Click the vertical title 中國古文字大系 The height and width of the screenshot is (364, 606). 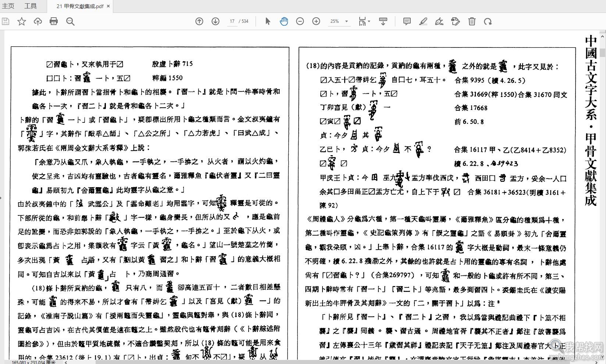click(x=590, y=78)
